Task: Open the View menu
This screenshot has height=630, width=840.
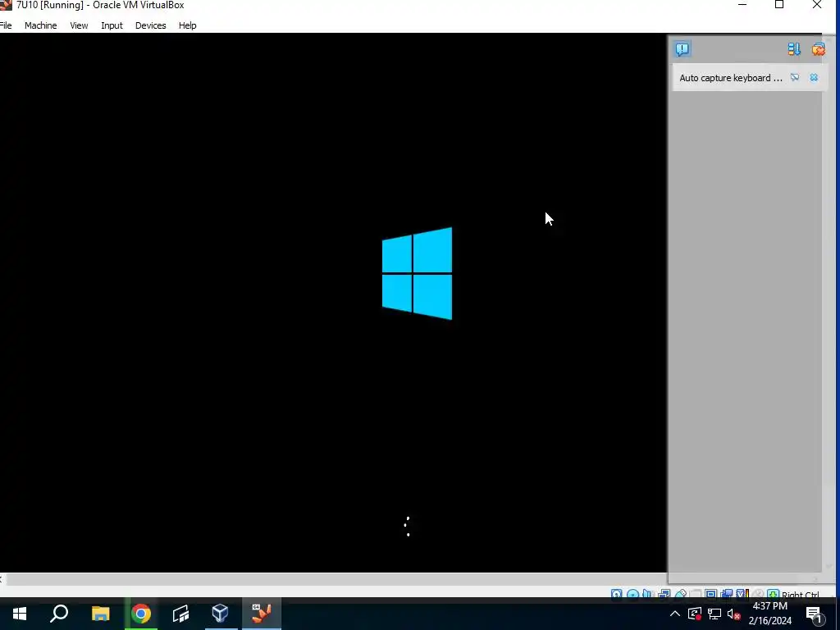Action: point(79,25)
